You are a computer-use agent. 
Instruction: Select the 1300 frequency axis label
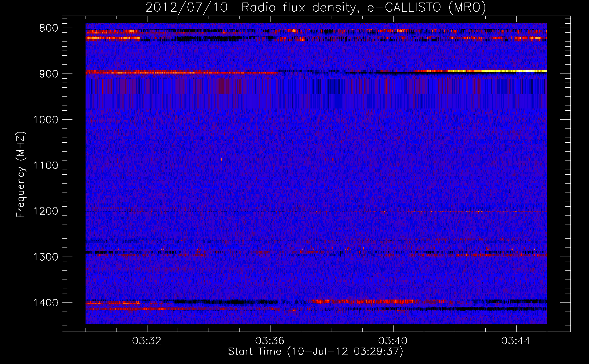pos(46,257)
